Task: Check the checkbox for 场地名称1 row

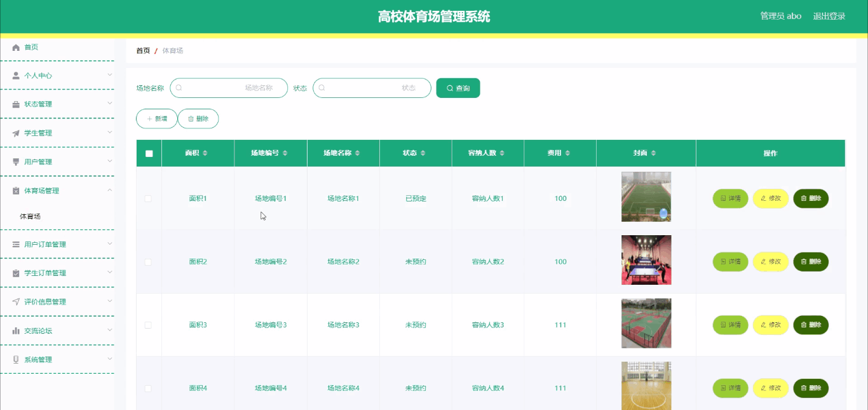Action: pos(148,198)
